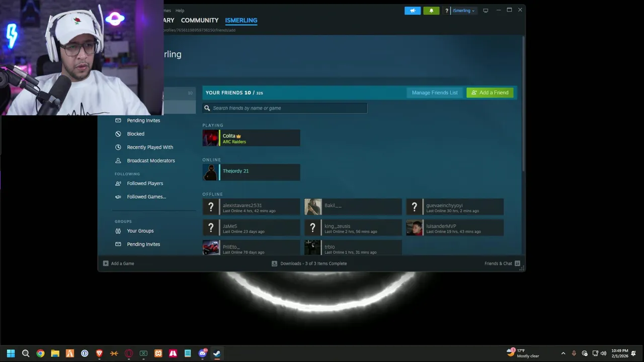Click luisanderMVP avatar thumbnail

click(414, 228)
